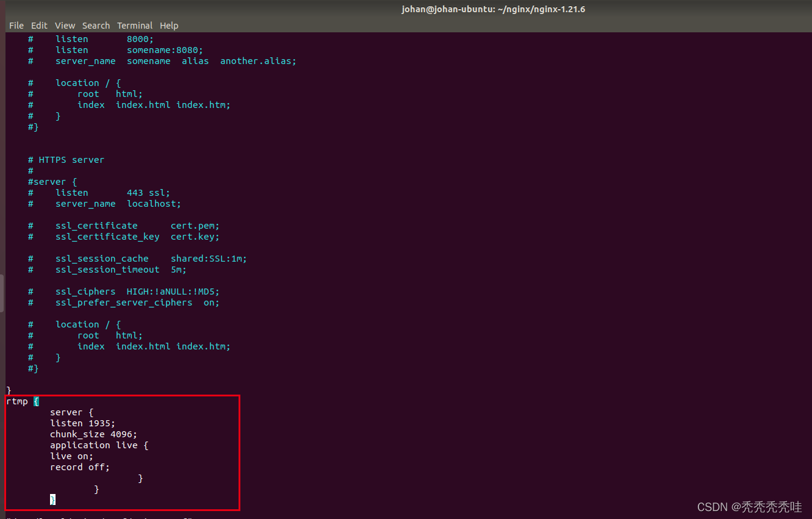
Task: Click the 'ssl_session_timeout' directive
Action: (107, 270)
